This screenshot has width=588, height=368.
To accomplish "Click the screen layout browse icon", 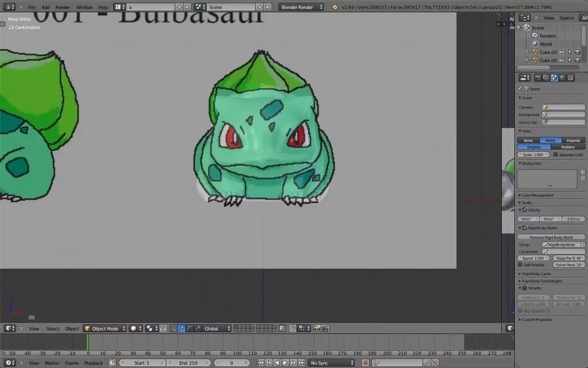I will (119, 7).
